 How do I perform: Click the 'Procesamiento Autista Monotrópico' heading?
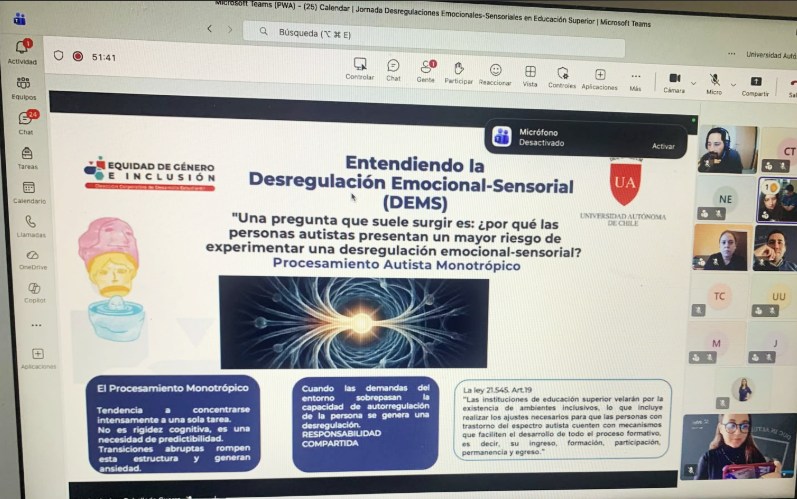point(396,265)
